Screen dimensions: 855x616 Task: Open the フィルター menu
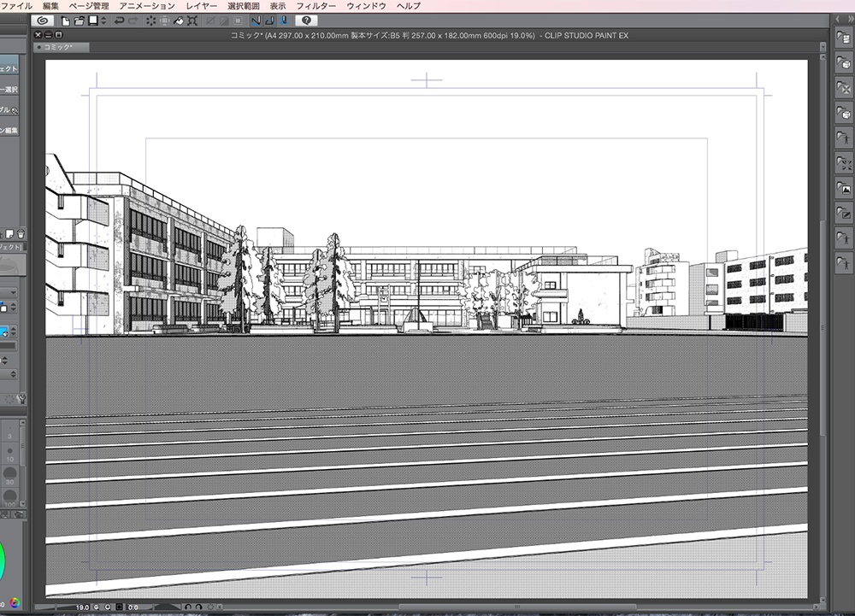(x=315, y=6)
